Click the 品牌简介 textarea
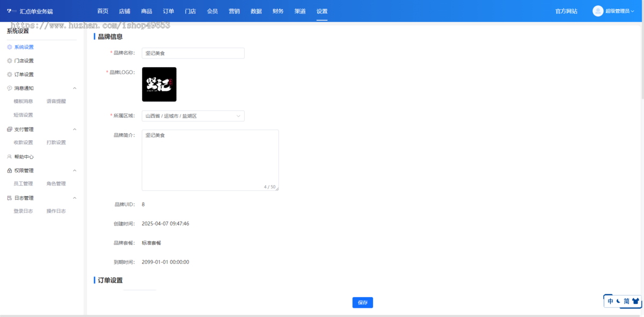This screenshot has width=644, height=317. pyautogui.click(x=210, y=160)
